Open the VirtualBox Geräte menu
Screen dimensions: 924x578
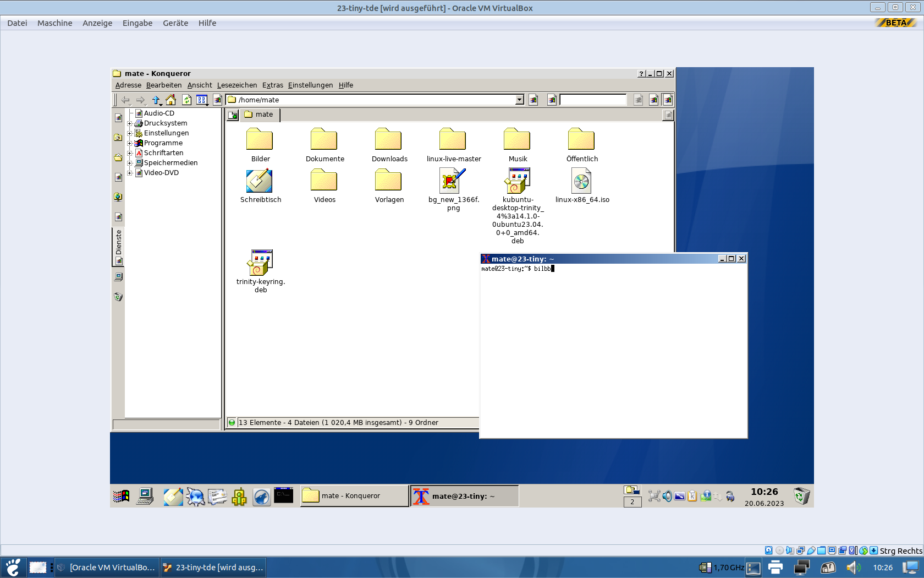[175, 23]
